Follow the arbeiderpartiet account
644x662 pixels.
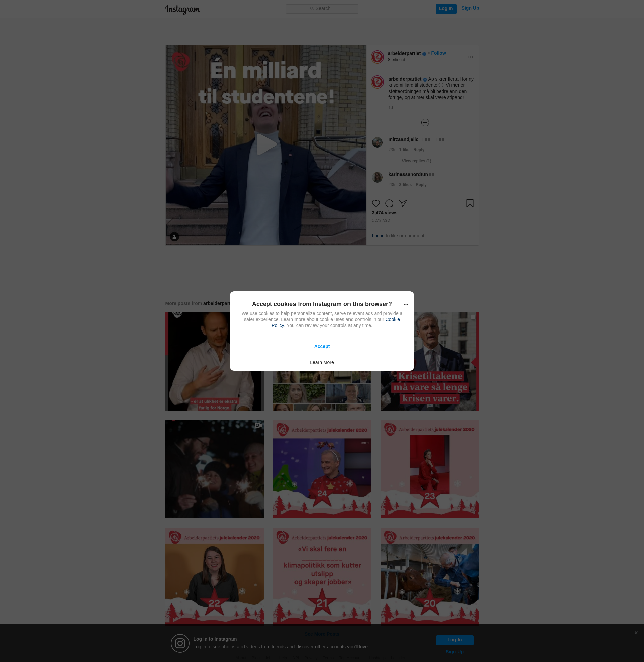point(438,53)
